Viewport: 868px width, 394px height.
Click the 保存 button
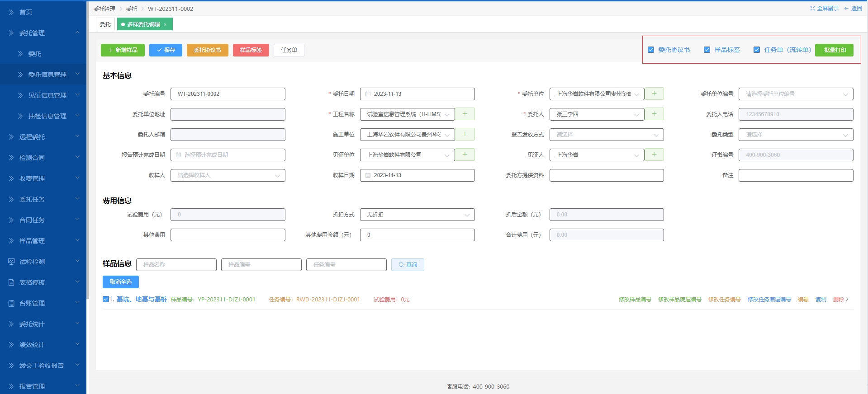coord(166,50)
